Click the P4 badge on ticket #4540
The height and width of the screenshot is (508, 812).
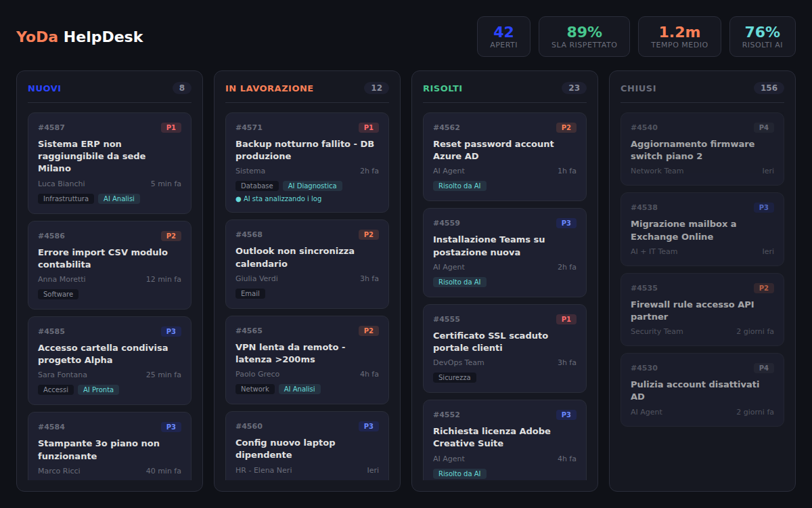click(764, 127)
